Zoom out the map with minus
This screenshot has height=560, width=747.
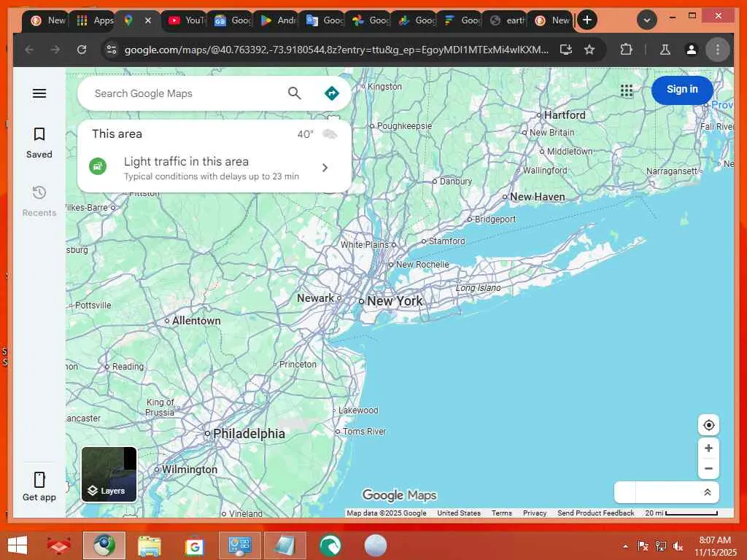click(x=708, y=469)
